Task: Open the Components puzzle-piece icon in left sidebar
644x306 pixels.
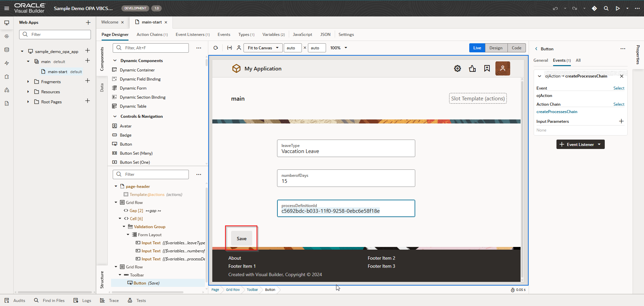Action: [7, 76]
